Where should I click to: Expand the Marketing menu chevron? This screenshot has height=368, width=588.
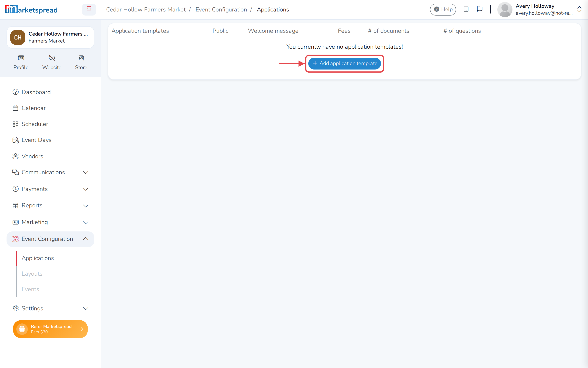click(86, 222)
